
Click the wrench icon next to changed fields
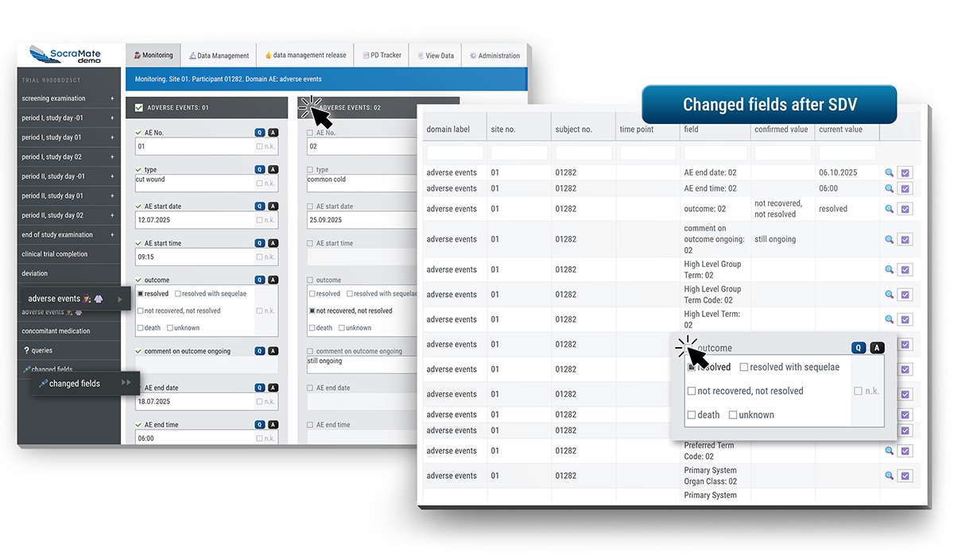click(x=27, y=369)
